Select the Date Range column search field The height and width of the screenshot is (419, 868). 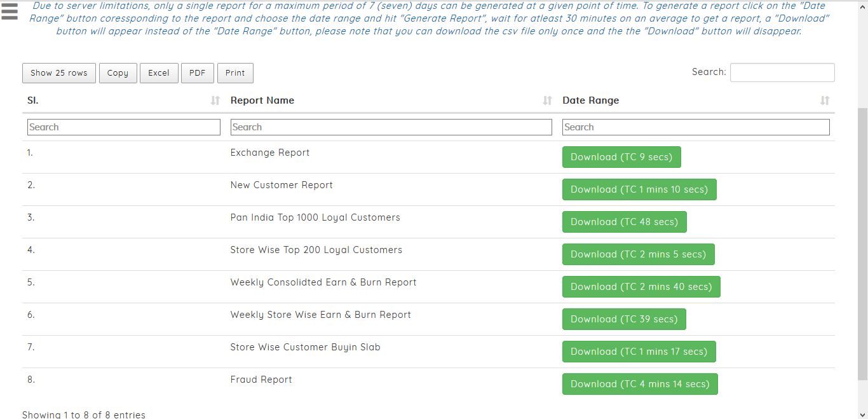696,127
